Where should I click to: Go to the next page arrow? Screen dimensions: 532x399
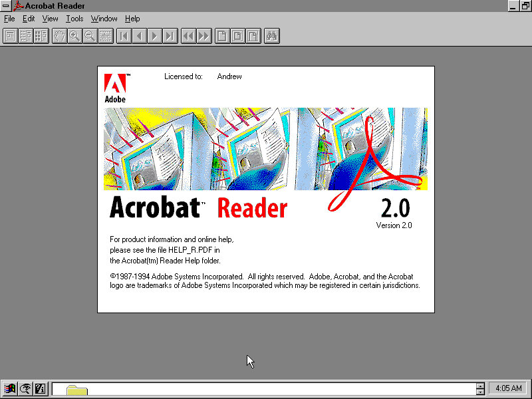(x=155, y=36)
